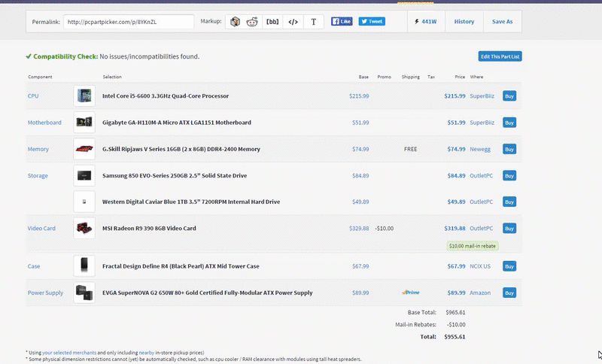The height and width of the screenshot is (364, 602).
Task: Click the MSI Radeon R9 390 thumbnail
Action: [84, 228]
